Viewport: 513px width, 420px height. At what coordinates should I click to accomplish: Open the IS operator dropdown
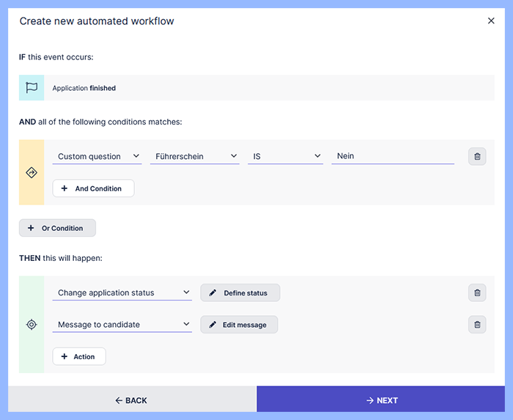(285, 156)
